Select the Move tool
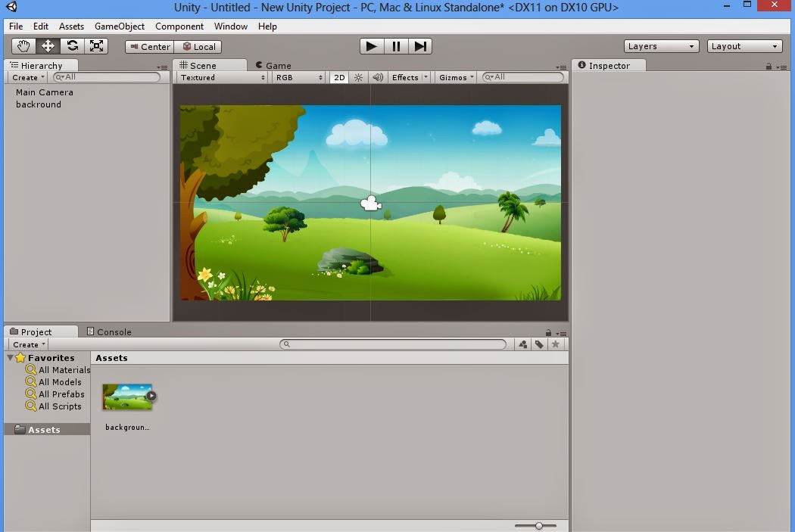The width and height of the screenshot is (795, 532). pyautogui.click(x=48, y=46)
